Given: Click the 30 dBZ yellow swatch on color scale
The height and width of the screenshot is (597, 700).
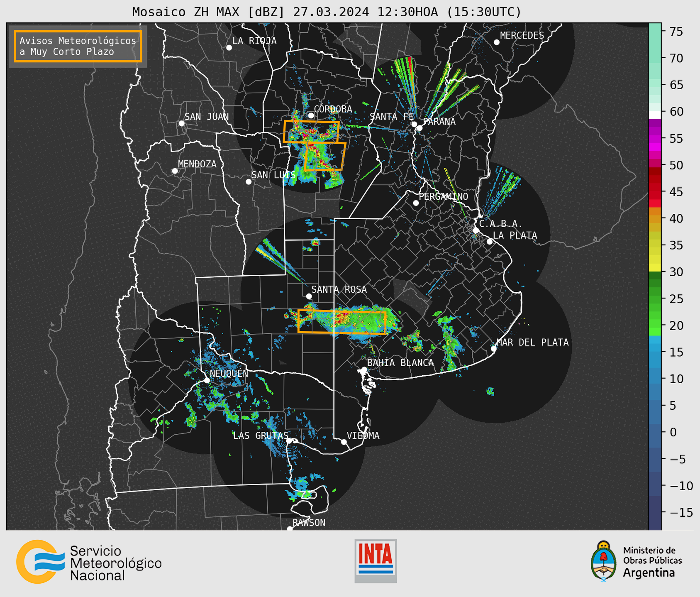Looking at the screenshot, I should tap(655, 268).
